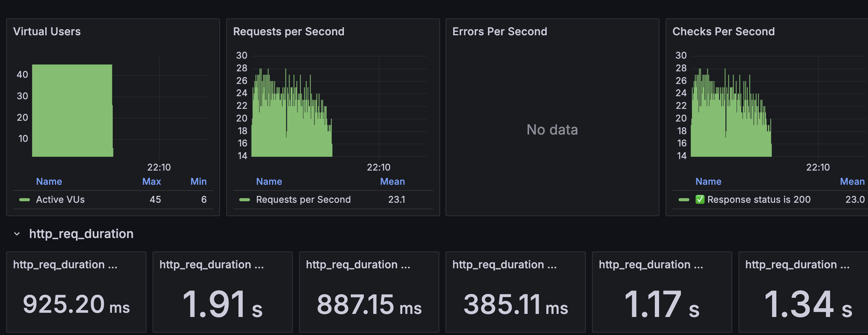
Task: Click the 22:10 label in Checks Per Second chart
Action: tap(818, 167)
